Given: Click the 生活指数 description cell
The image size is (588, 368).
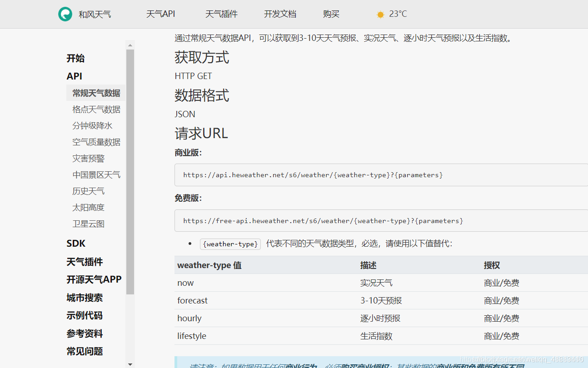Looking at the screenshot, I should (376, 336).
